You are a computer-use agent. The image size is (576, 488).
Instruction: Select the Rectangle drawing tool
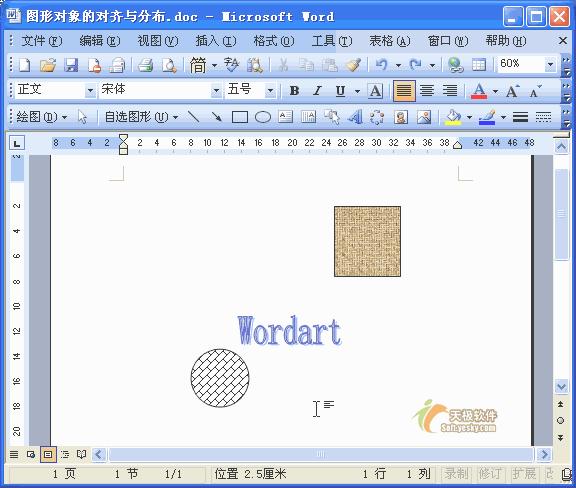(x=240, y=117)
